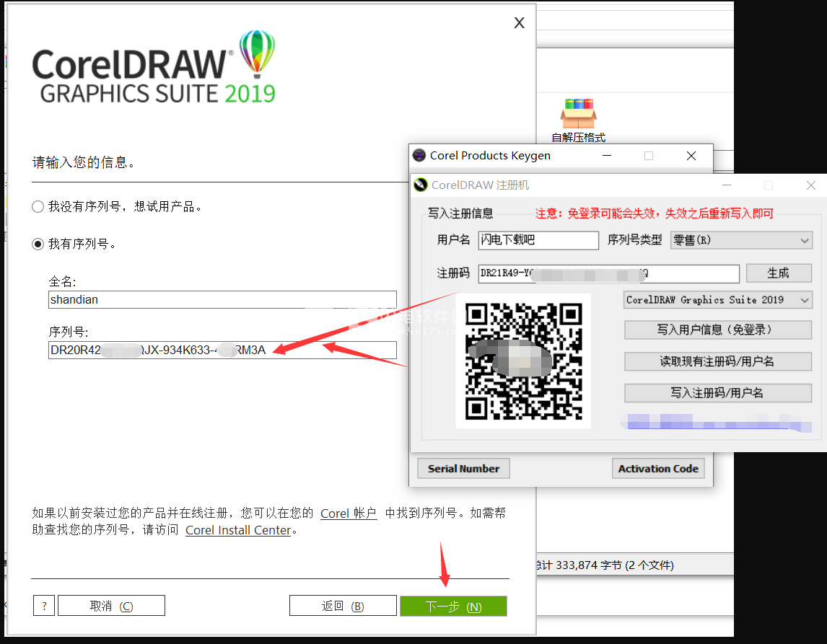Viewport: 827px width, 644px height.
Task: Click the red 注意 warning text
Action: 655,213
